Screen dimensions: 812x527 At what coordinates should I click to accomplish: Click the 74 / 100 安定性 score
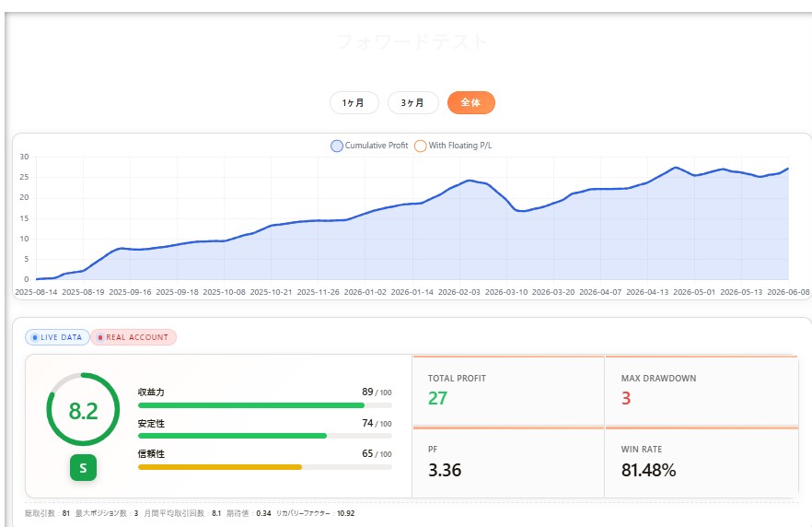tap(377, 424)
